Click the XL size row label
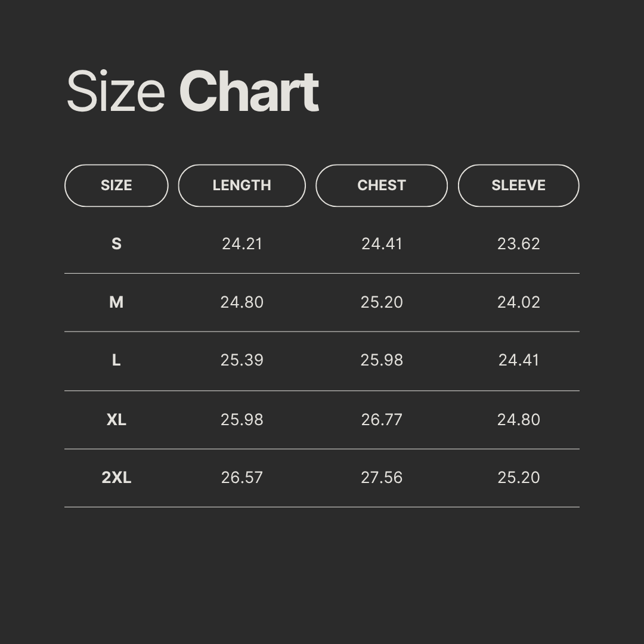 pos(116,420)
